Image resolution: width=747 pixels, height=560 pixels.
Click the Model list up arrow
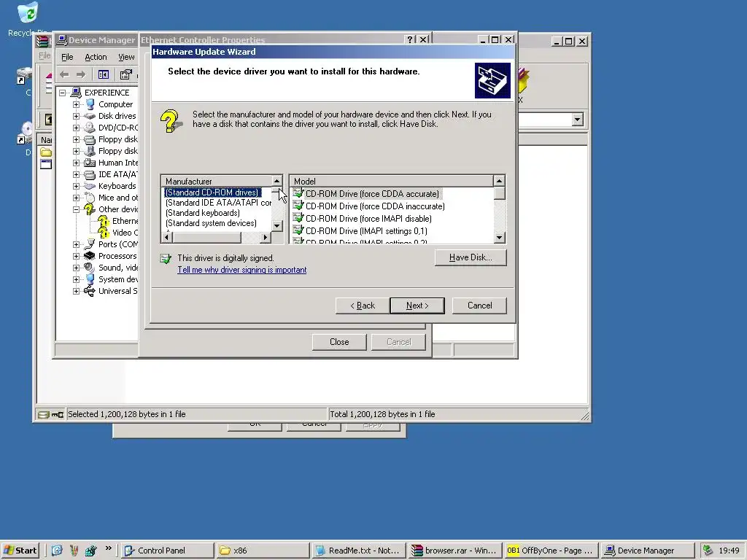point(499,181)
